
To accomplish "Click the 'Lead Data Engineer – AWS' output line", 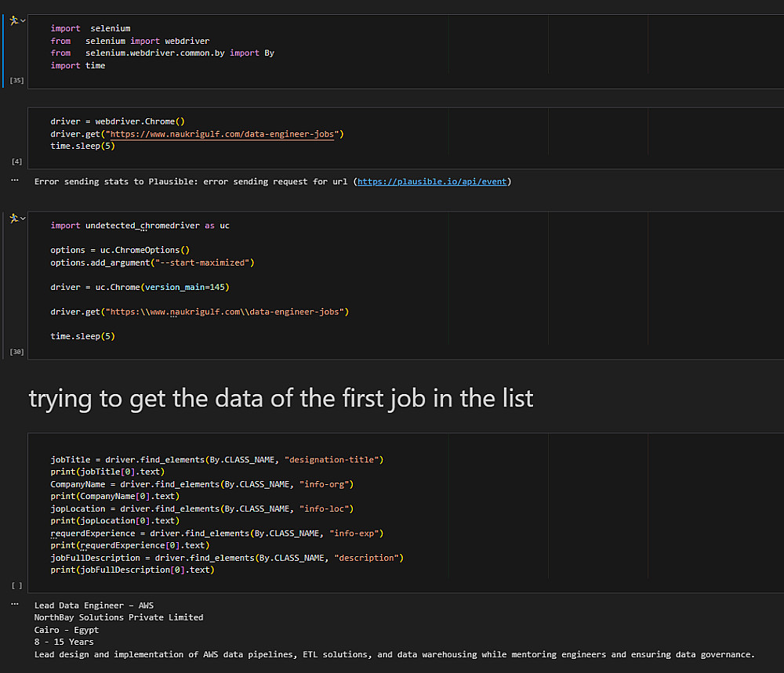I will tap(94, 605).
